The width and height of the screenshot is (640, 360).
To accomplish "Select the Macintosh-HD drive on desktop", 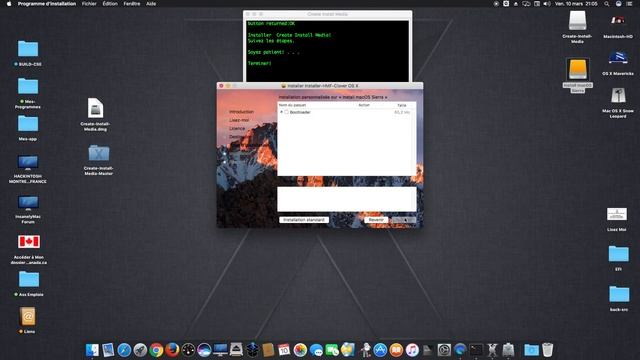I will coord(618,20).
